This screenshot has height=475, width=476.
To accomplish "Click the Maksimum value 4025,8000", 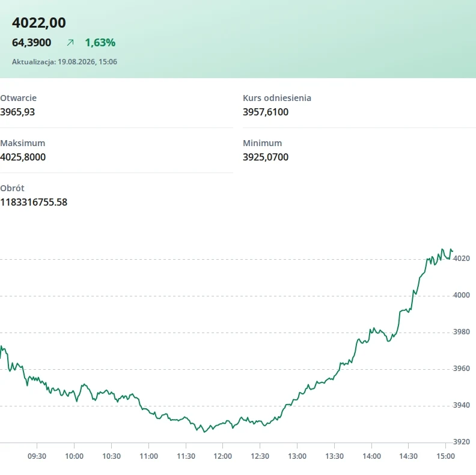I will tap(23, 157).
